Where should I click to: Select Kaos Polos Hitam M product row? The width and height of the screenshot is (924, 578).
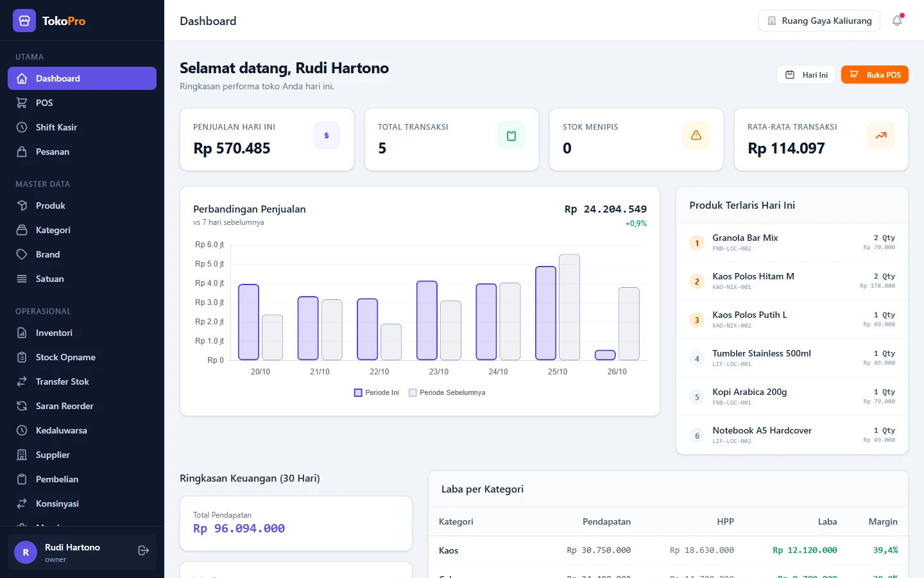pos(792,281)
